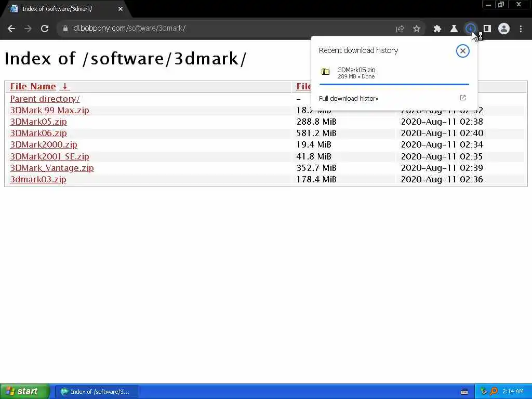Download 3DMark2000.zip
532x399 pixels.
click(44, 145)
